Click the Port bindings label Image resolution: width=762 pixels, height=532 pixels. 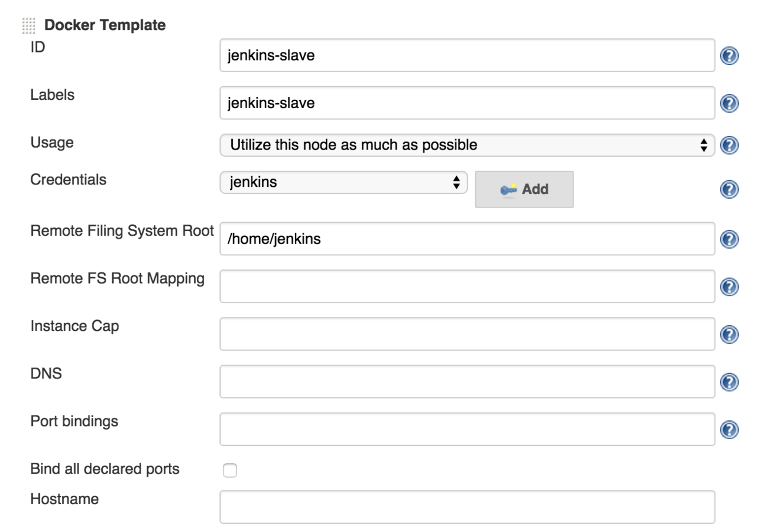tap(74, 421)
